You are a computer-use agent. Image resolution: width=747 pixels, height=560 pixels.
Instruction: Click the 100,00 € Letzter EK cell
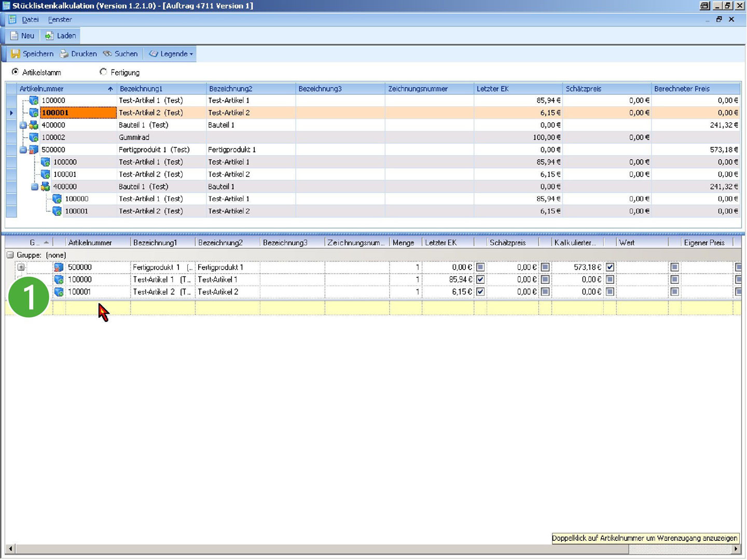pos(518,137)
